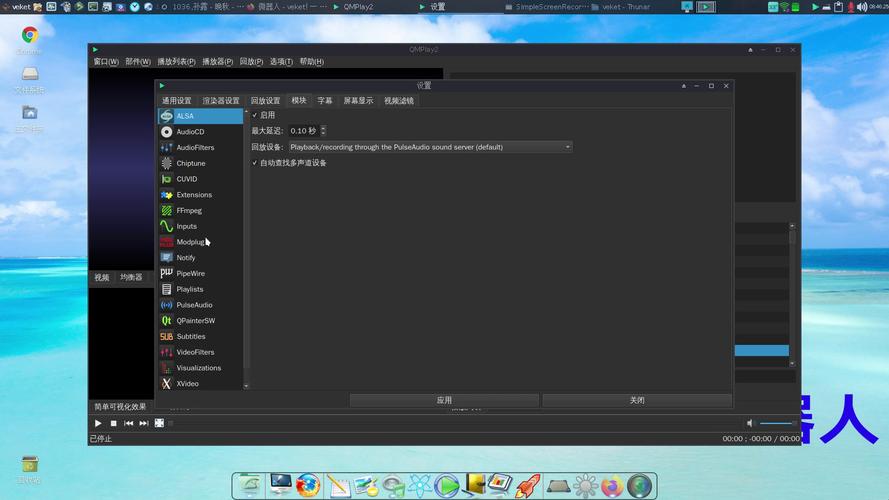Open the 播放器(P) menu

[218, 61]
